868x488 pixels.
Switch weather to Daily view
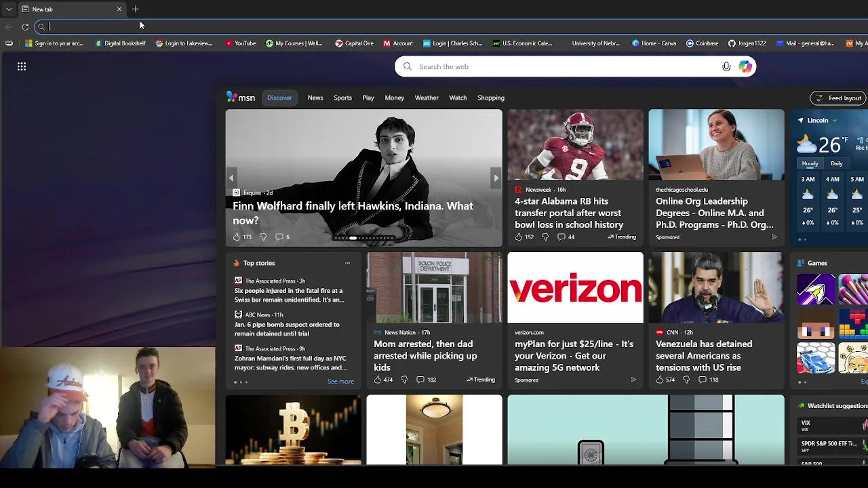837,163
